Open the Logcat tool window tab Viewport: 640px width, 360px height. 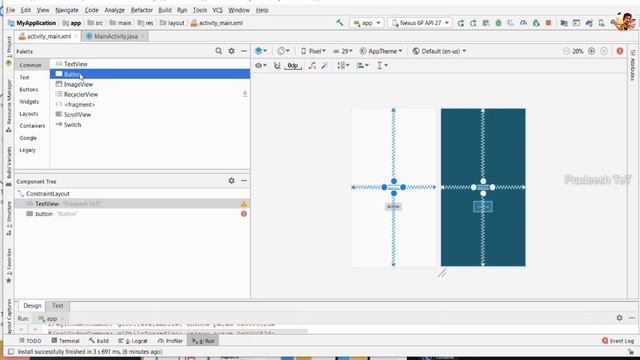pyautogui.click(x=133, y=340)
